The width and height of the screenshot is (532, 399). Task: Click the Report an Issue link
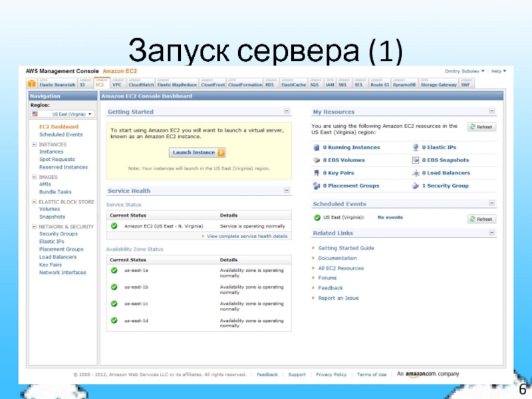[x=338, y=298]
